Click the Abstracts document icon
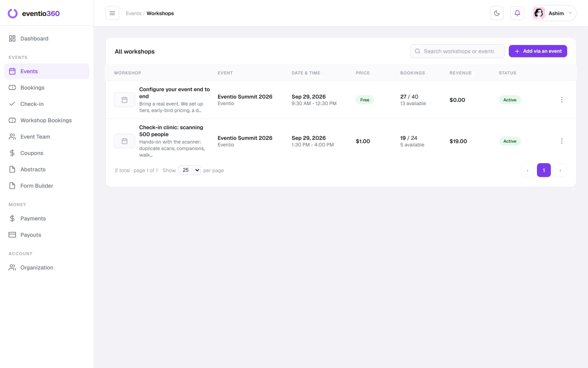 tap(12, 169)
